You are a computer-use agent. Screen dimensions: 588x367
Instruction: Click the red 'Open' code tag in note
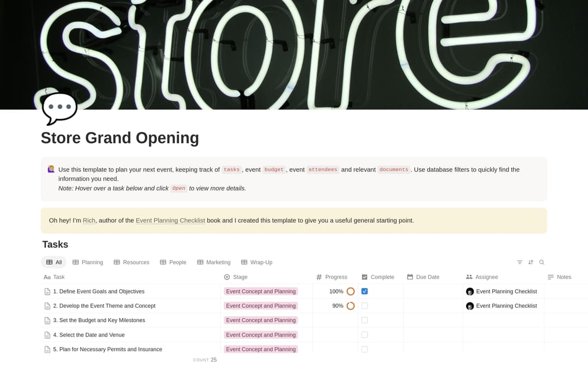pos(179,188)
